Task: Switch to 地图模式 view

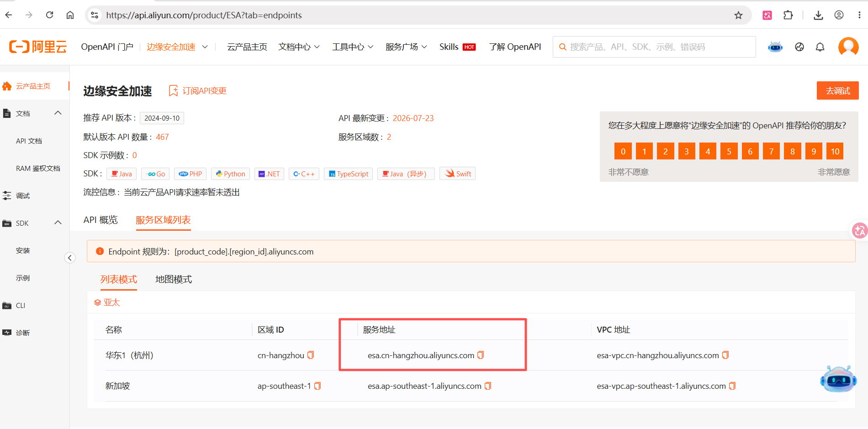Action: pyautogui.click(x=174, y=279)
